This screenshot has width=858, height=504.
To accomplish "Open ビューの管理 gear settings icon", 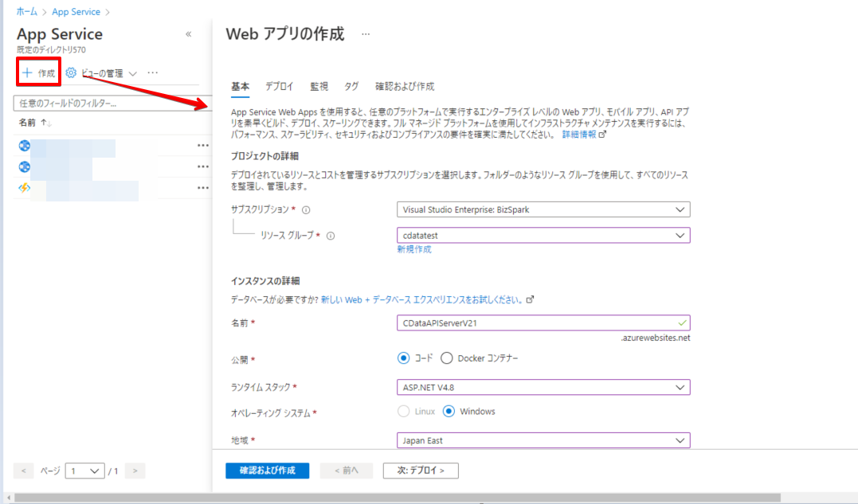I will click(71, 72).
